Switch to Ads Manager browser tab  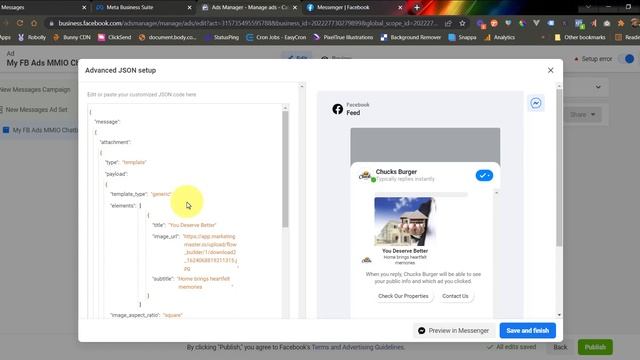pos(249,7)
